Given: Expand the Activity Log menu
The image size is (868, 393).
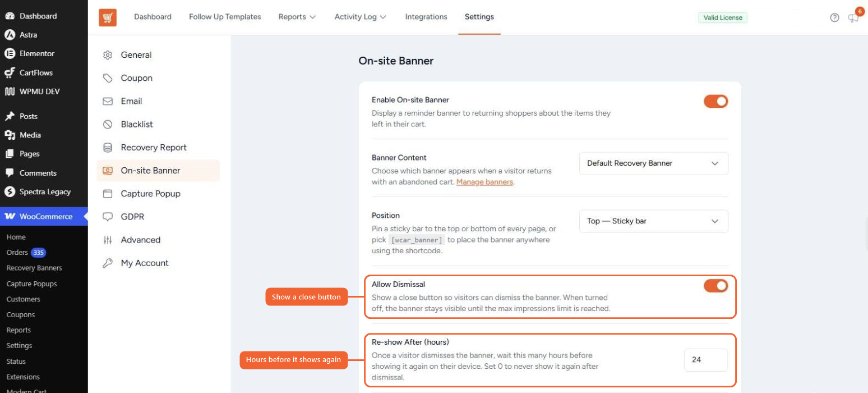Looking at the screenshot, I should (361, 17).
